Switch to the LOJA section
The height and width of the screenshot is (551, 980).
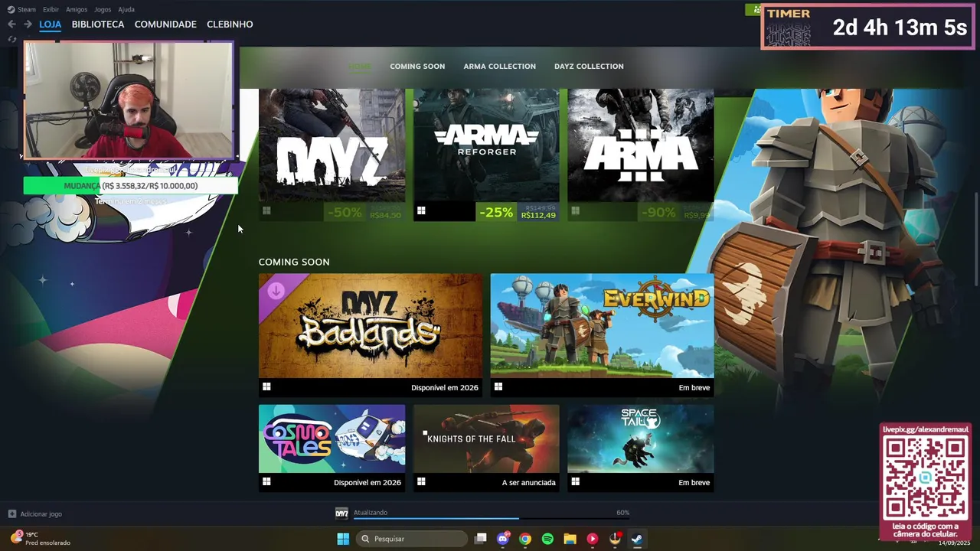pyautogui.click(x=50, y=24)
